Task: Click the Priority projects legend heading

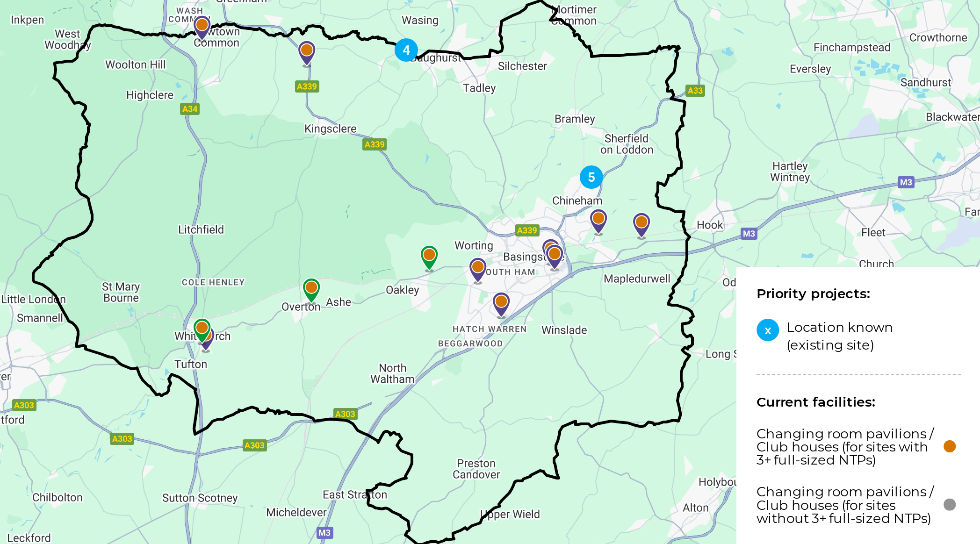Action: click(813, 294)
